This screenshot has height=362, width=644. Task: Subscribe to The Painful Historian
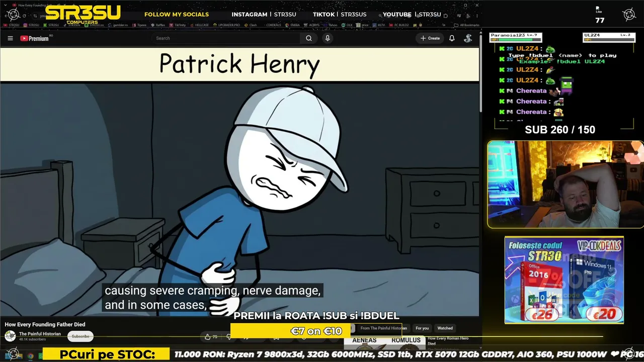[80, 336]
